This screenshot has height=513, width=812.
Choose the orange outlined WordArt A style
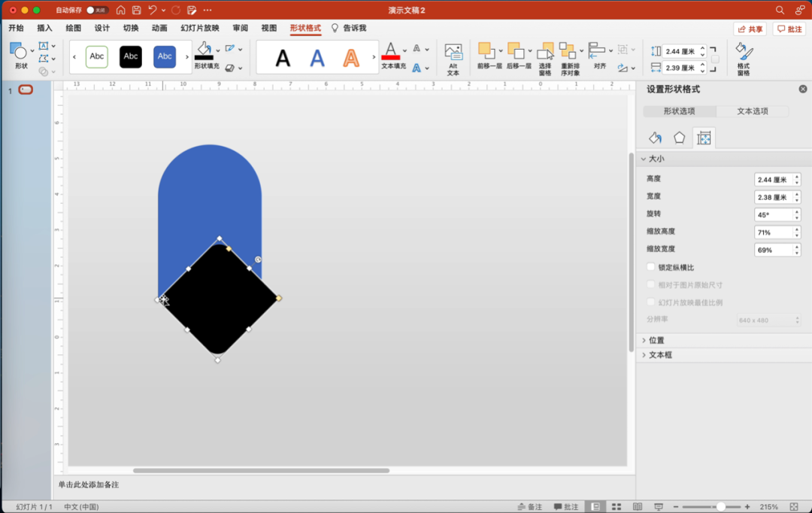tap(351, 58)
